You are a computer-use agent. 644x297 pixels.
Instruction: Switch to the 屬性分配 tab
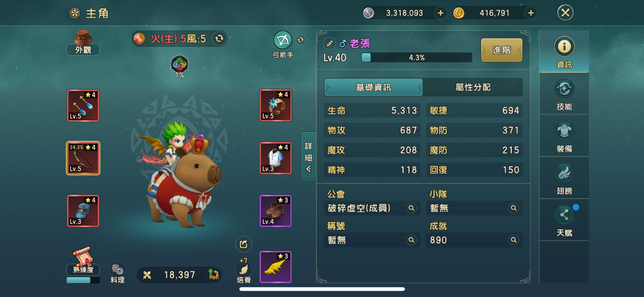tap(473, 87)
